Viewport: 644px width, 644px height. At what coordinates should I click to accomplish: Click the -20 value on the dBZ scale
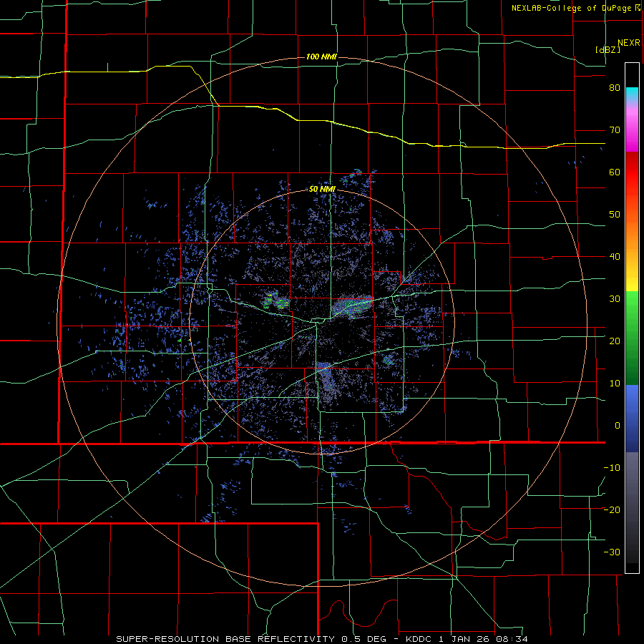click(612, 510)
